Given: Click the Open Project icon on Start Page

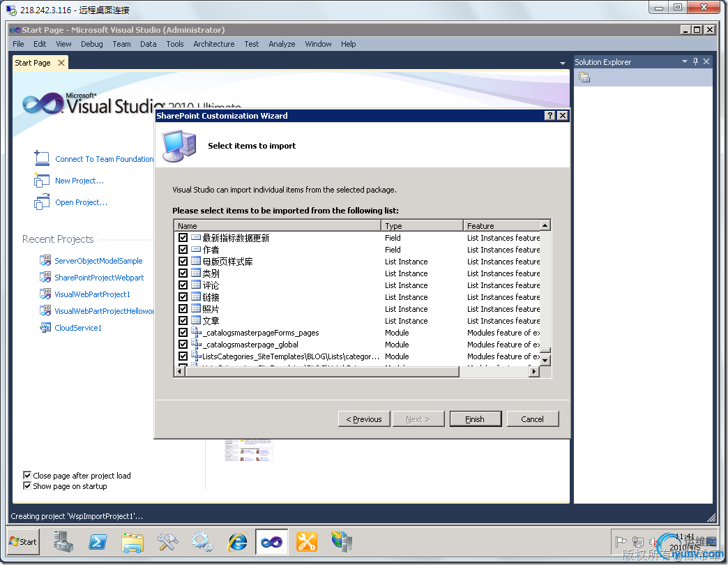Looking at the screenshot, I should pos(42,202).
